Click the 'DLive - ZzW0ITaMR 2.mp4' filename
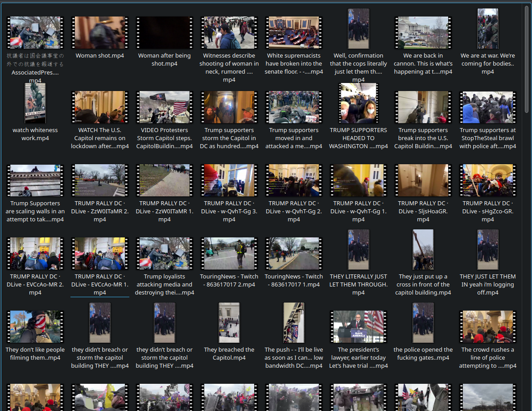The image size is (532, 411). 100,212
